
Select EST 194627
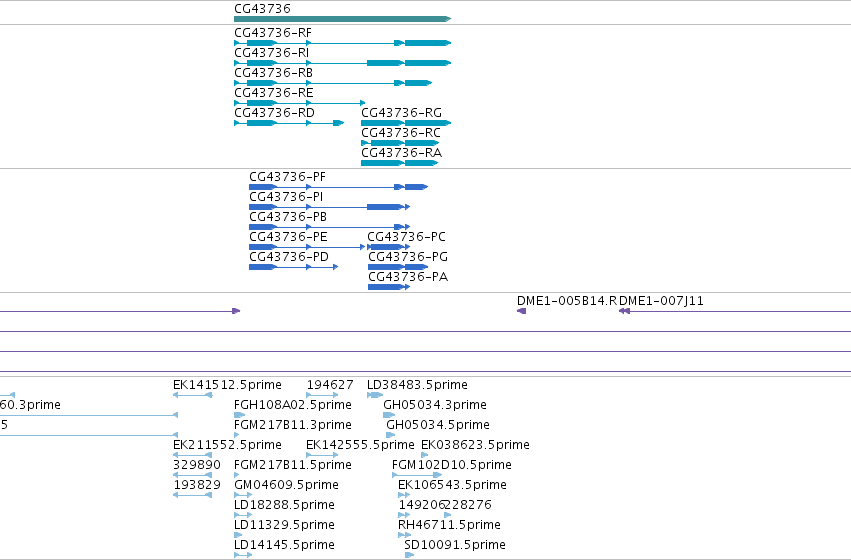(330, 385)
